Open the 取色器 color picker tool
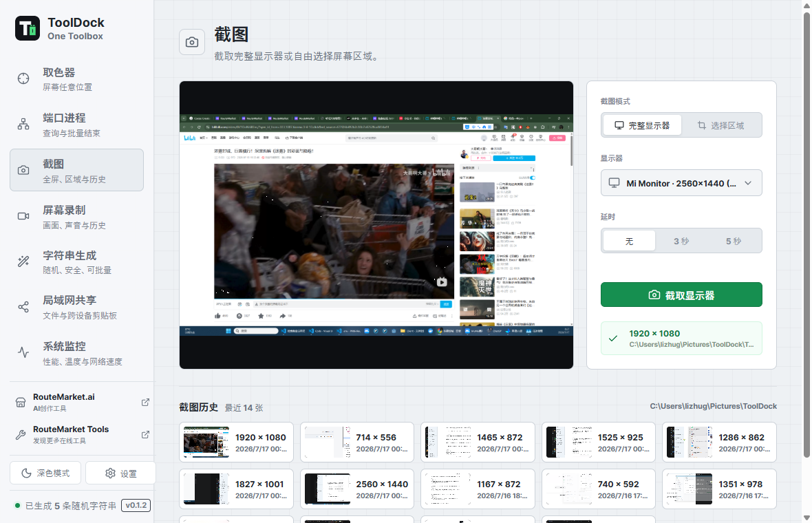This screenshot has width=812, height=523. (76, 78)
